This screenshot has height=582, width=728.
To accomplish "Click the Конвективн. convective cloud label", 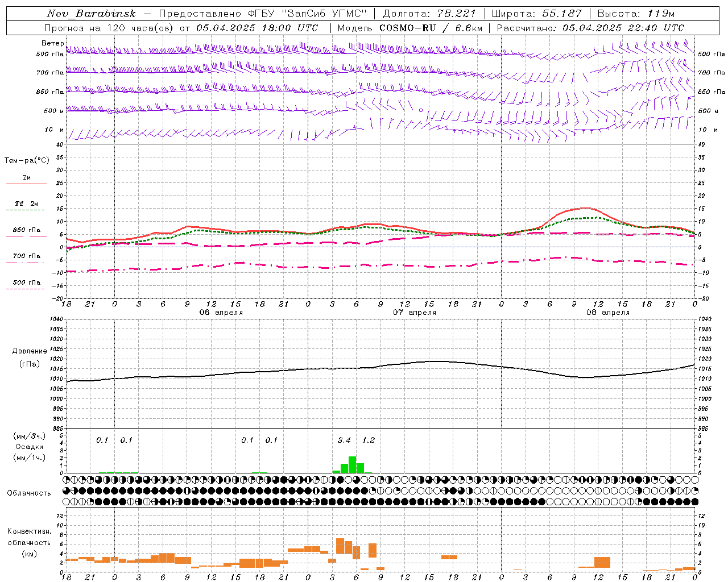I will tap(29, 531).
